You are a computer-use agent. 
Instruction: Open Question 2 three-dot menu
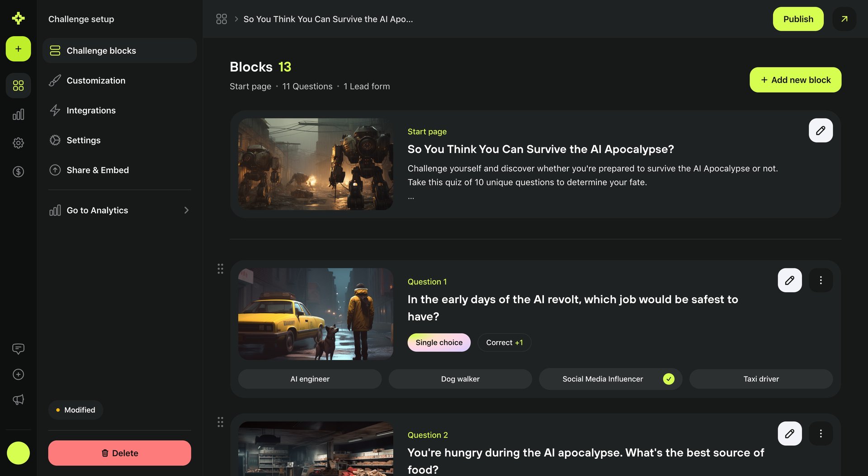821,433
